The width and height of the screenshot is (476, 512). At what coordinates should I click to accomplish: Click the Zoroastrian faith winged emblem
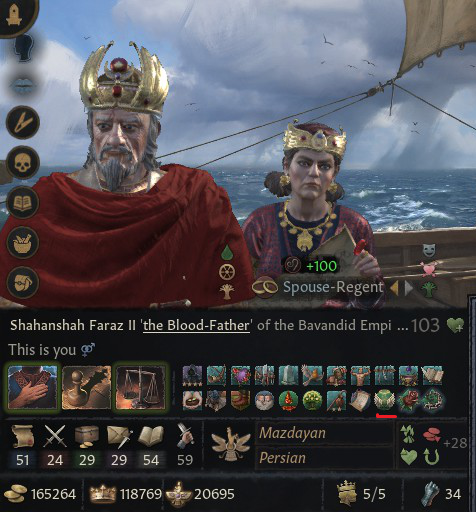pyautogui.click(x=231, y=444)
